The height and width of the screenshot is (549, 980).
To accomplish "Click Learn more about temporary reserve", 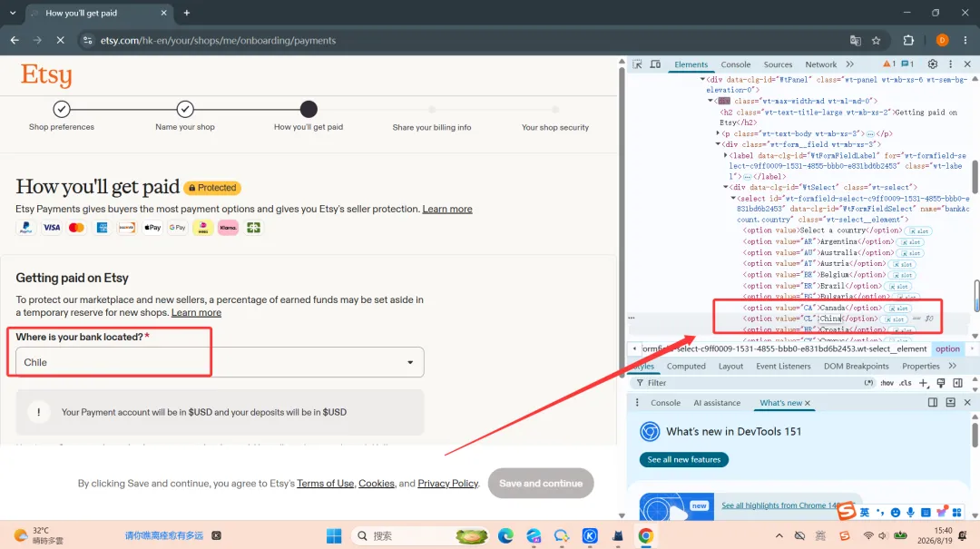I will tap(196, 313).
